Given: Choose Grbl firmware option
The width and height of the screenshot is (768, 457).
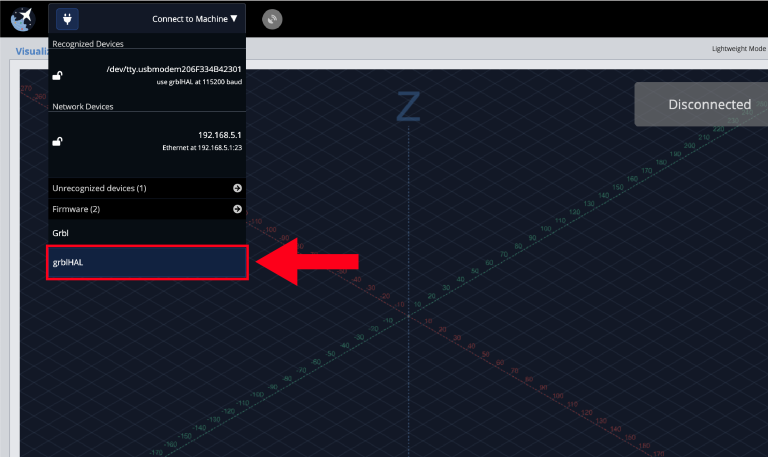Looking at the screenshot, I should pos(147,233).
